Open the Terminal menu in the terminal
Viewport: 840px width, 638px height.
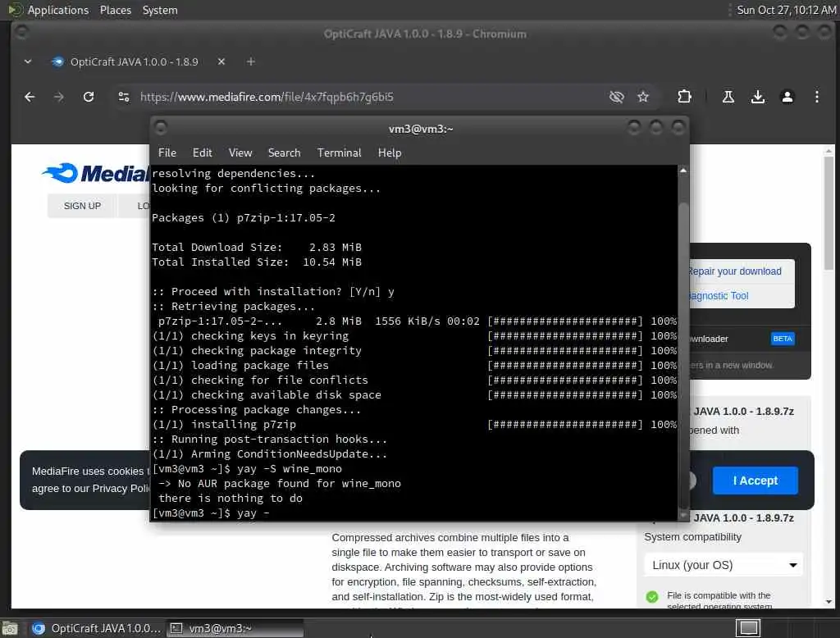click(339, 153)
